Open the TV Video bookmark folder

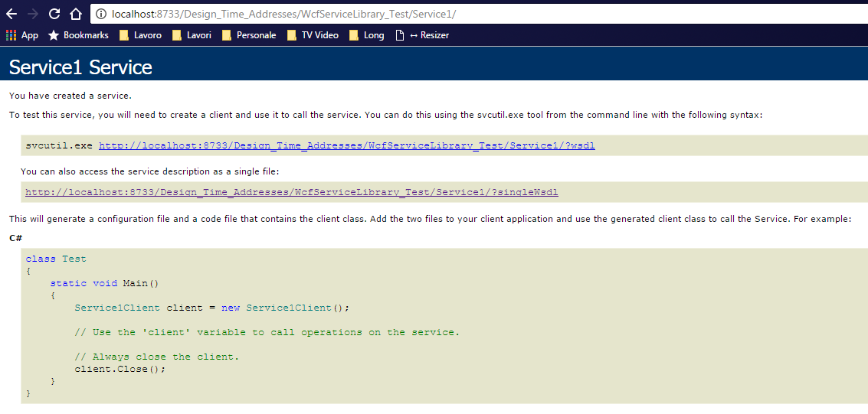[x=313, y=35]
